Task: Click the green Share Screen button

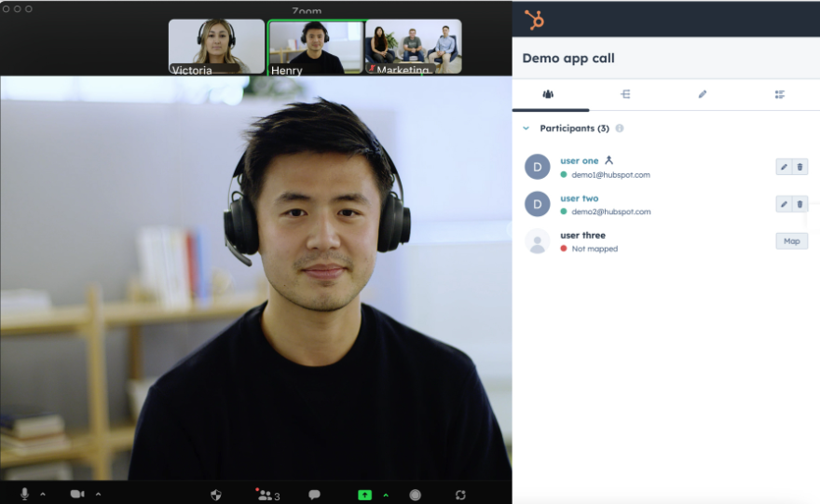Action: pos(364,495)
